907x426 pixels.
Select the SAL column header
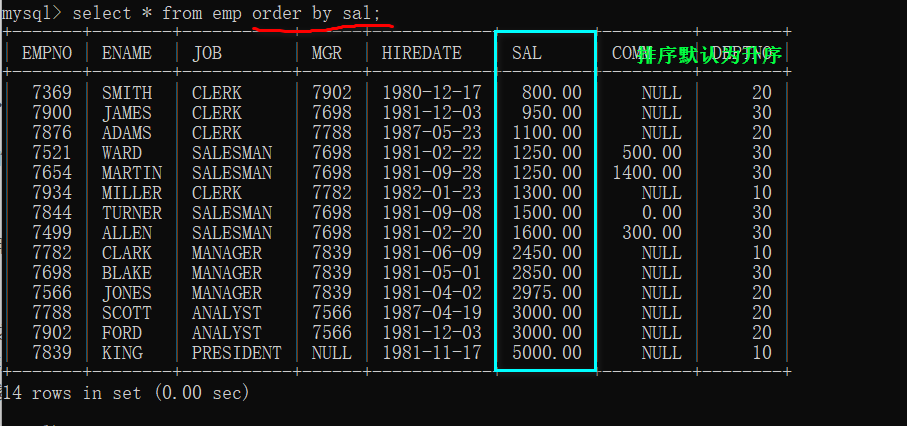(526, 53)
